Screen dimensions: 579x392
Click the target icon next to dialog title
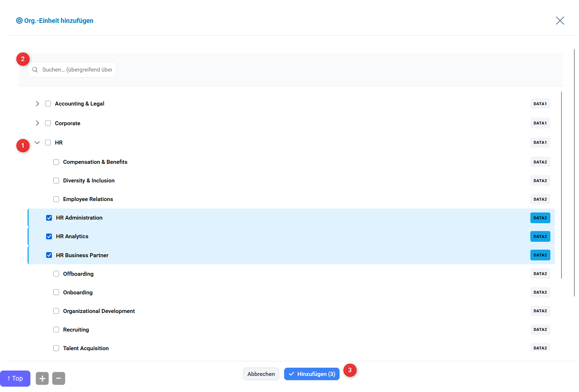pyautogui.click(x=19, y=20)
